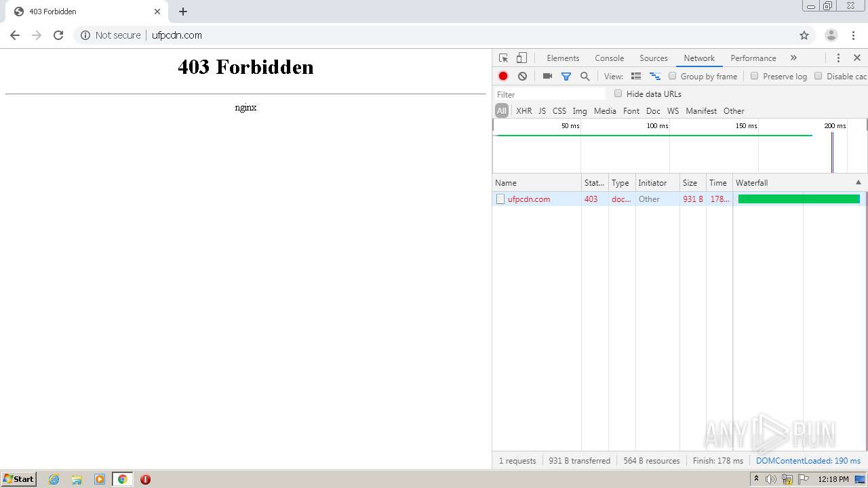Filter requests by Font
868x488 pixels.
(x=631, y=111)
